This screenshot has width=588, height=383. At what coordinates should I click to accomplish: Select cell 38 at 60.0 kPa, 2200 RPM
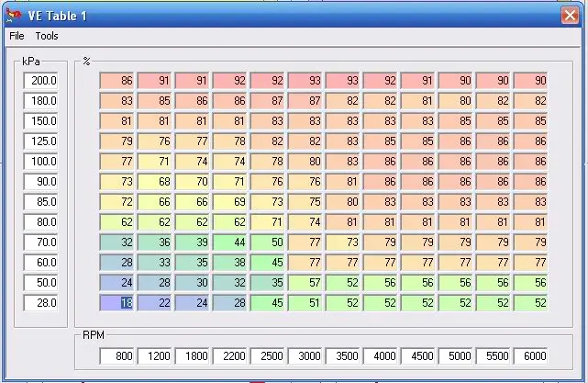230,263
